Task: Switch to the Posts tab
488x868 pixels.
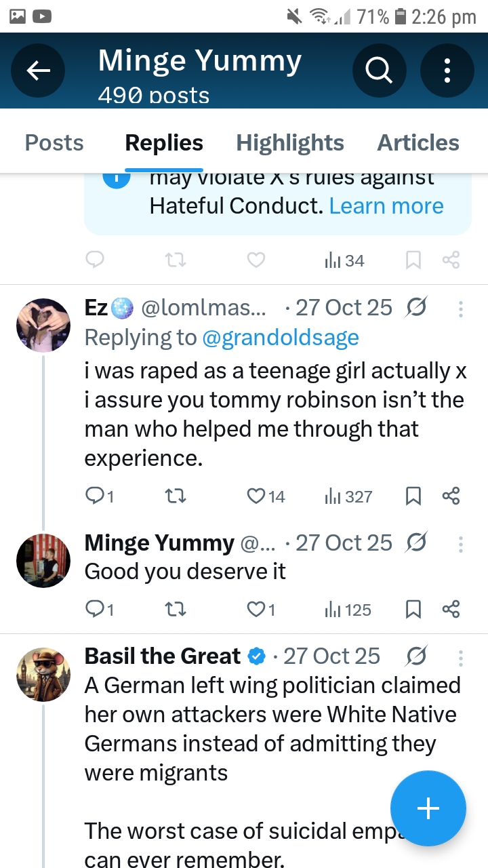Action: [x=54, y=143]
